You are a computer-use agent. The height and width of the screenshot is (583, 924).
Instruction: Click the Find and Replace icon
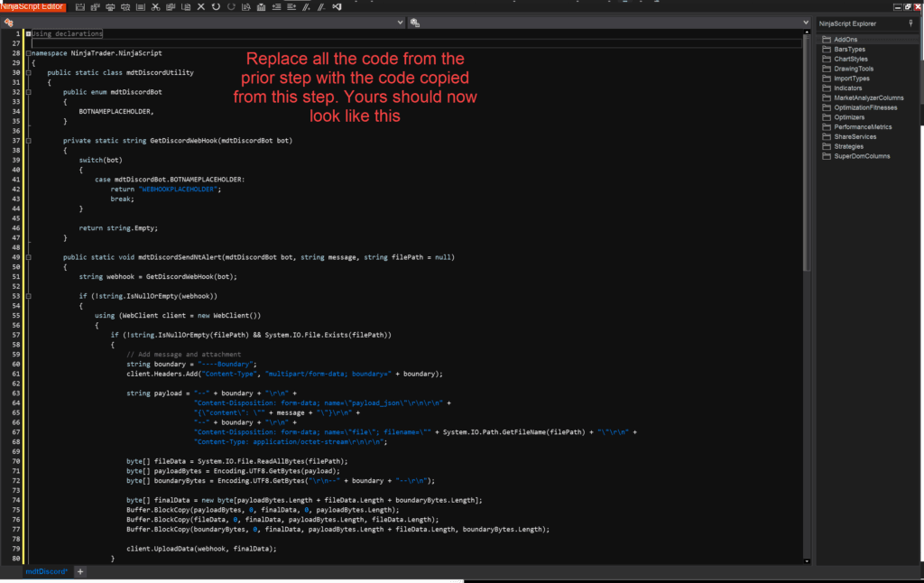(246, 7)
